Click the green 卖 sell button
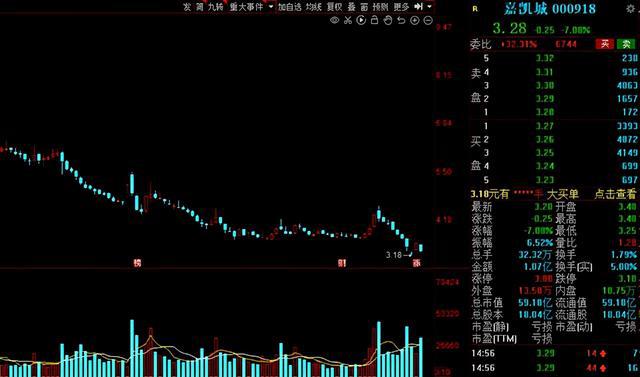 (x=627, y=44)
